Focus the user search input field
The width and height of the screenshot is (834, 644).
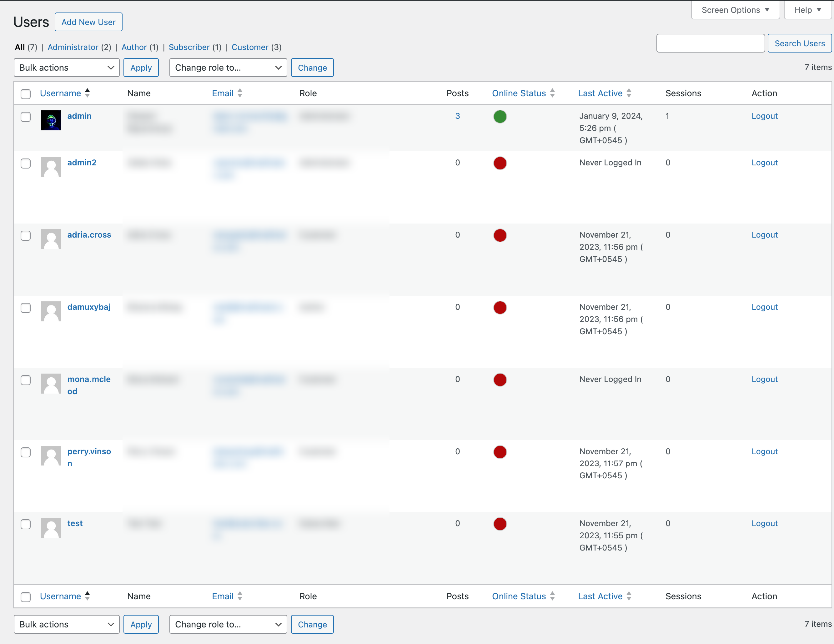click(710, 43)
